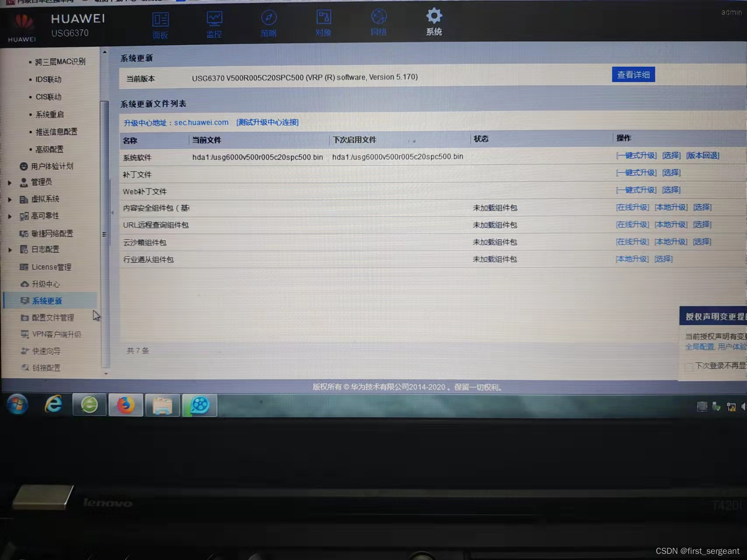Click 选择 in the 补丁文件 row
This screenshot has width=747, height=560.
tap(671, 173)
